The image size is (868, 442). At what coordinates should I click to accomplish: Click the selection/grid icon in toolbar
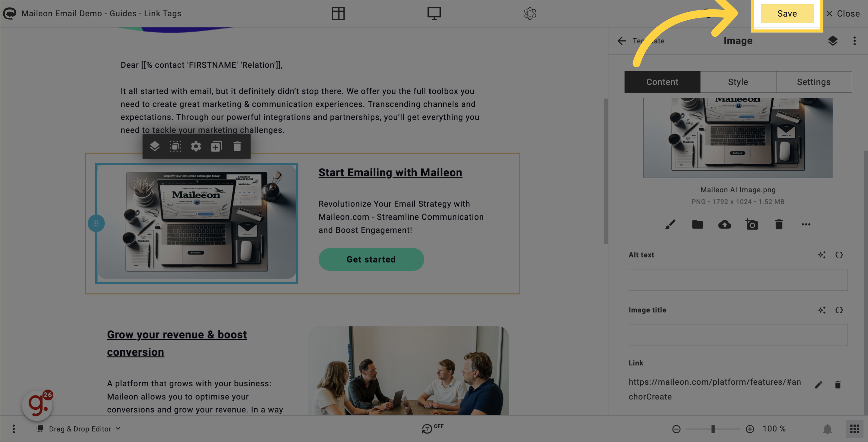point(175,146)
